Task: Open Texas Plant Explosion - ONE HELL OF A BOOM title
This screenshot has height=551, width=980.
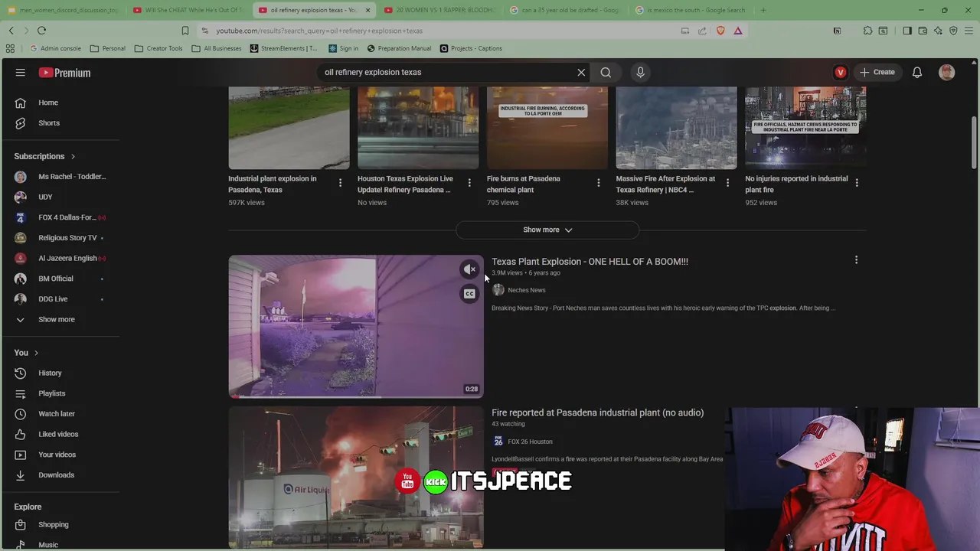Action: [x=590, y=262]
